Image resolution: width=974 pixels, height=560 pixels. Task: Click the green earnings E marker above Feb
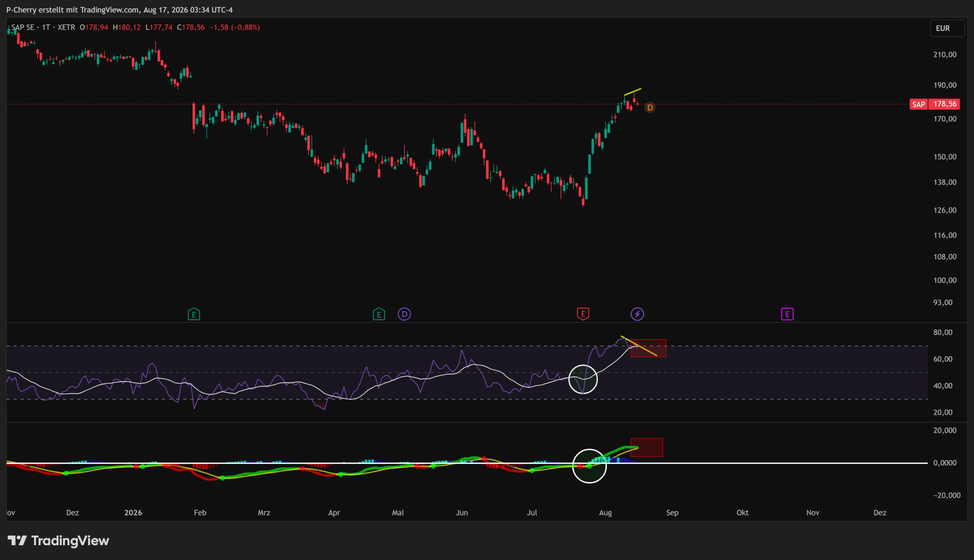pos(194,314)
